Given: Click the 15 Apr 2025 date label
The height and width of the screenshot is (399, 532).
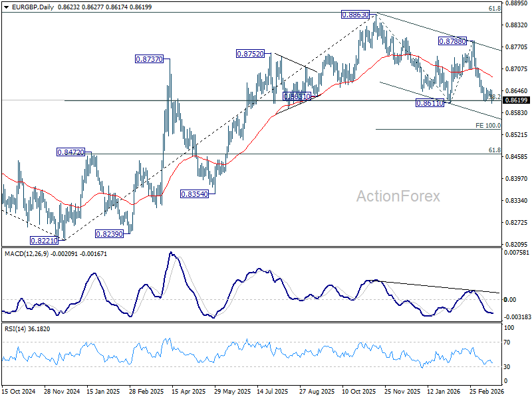Looking at the screenshot, I should coord(189,391).
